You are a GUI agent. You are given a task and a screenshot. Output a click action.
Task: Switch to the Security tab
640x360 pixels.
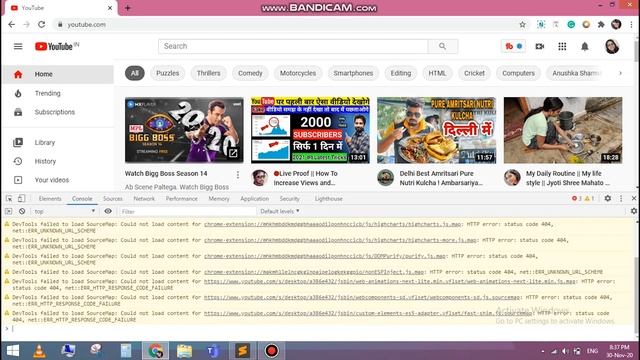289,199
